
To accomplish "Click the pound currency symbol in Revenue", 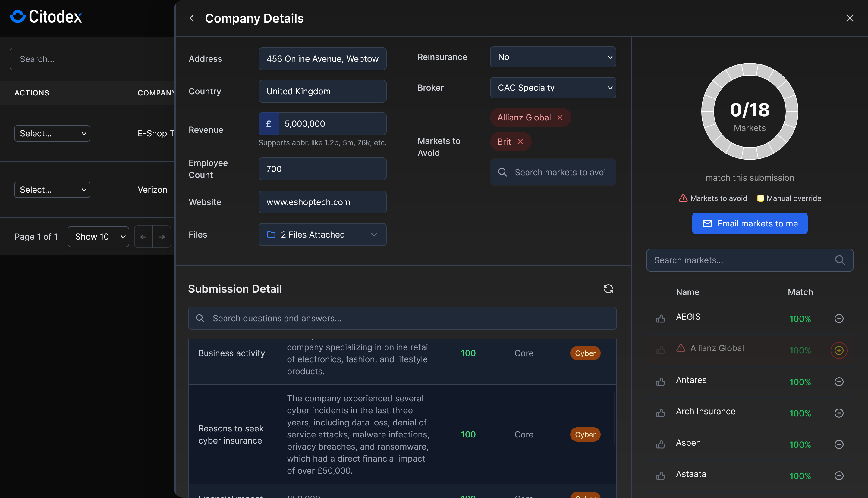I will pos(269,124).
